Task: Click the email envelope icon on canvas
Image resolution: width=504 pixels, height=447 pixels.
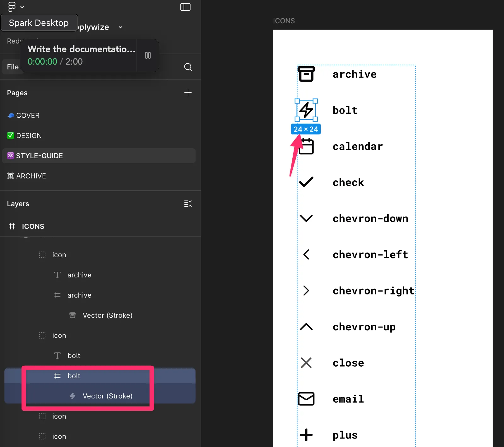Action: click(x=306, y=399)
